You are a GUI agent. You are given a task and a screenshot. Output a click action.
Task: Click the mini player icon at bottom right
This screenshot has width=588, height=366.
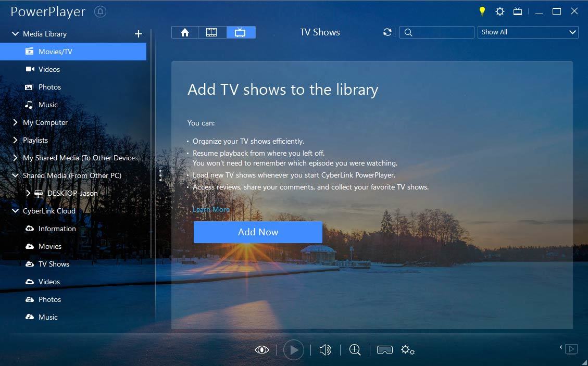coord(571,349)
